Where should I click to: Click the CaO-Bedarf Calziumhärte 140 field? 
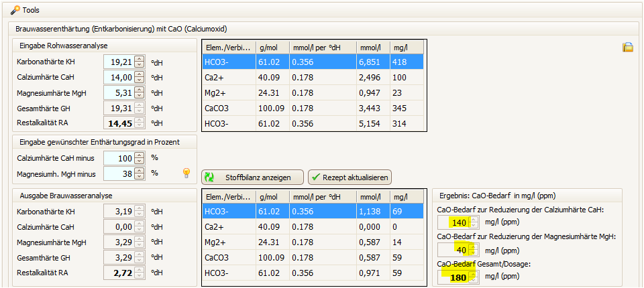[x=452, y=222]
